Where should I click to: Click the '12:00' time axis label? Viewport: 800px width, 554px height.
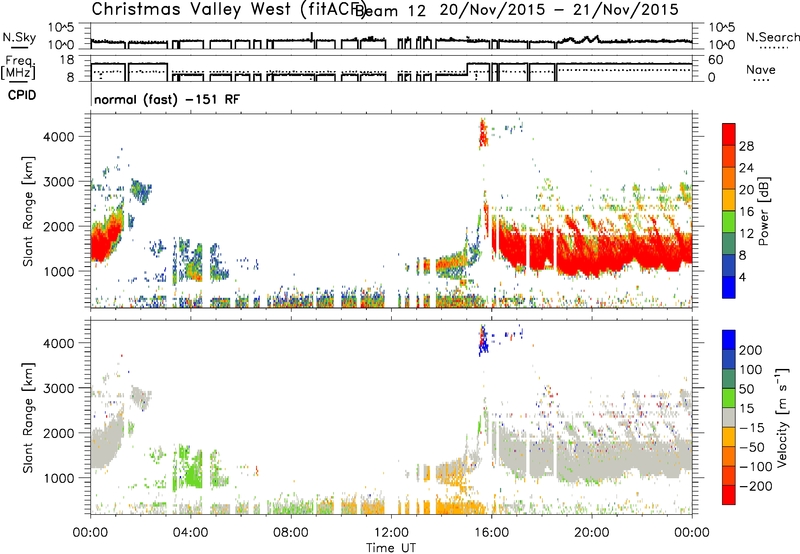pyautogui.click(x=391, y=533)
